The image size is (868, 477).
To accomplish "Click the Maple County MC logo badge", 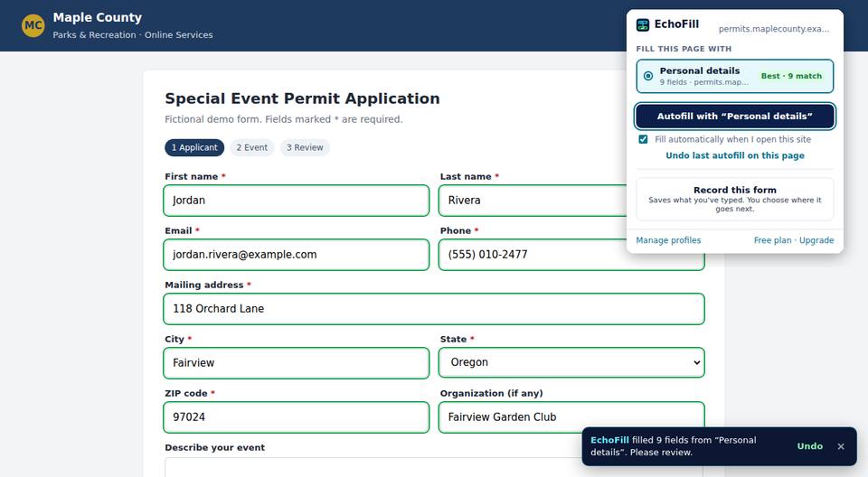I will [x=33, y=25].
